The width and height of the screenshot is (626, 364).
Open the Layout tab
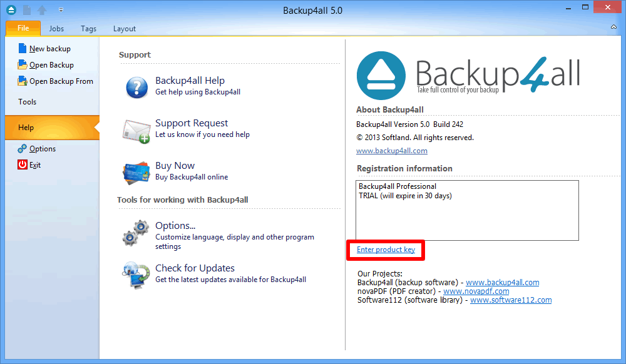[x=124, y=29]
